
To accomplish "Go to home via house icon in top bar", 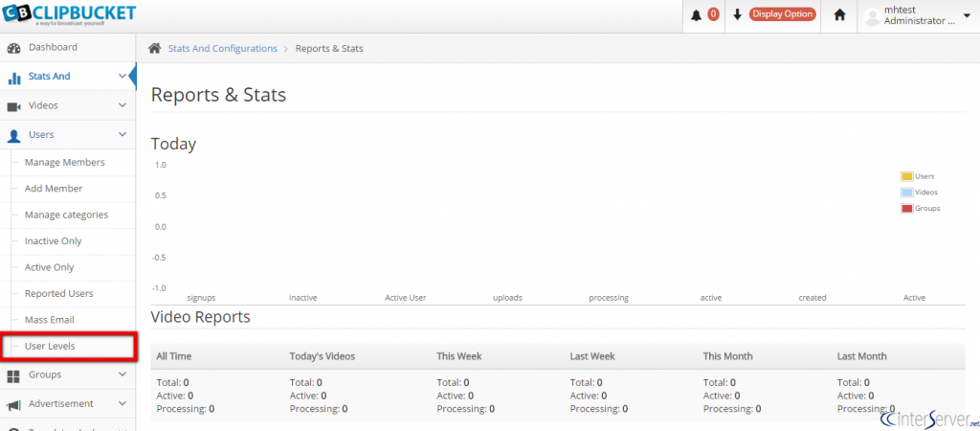I will click(840, 15).
